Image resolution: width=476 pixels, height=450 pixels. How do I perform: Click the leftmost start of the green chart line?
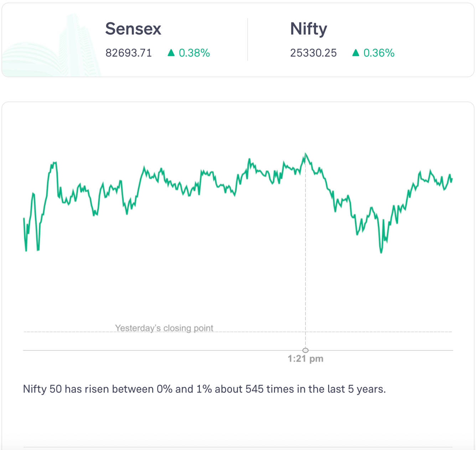pos(24,219)
